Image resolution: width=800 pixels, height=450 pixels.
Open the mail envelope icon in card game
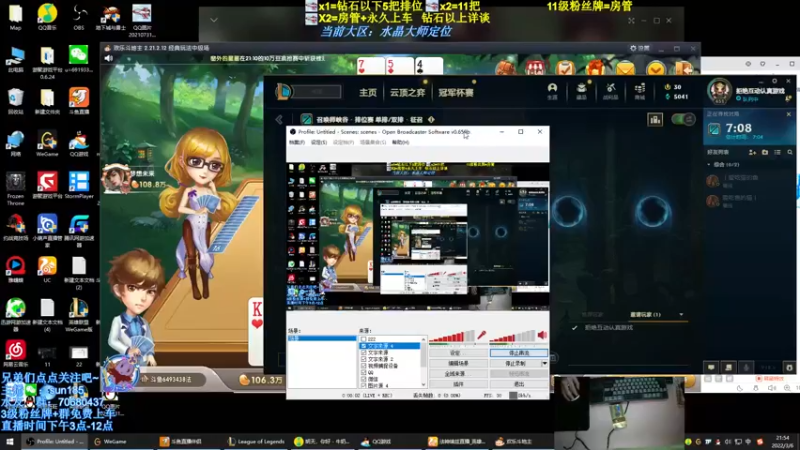coord(626,68)
